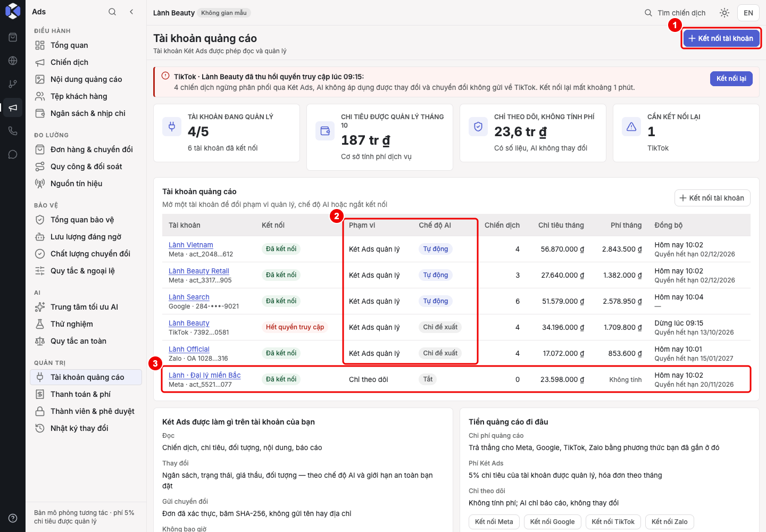Open the globe icon in the left rail

click(x=13, y=61)
